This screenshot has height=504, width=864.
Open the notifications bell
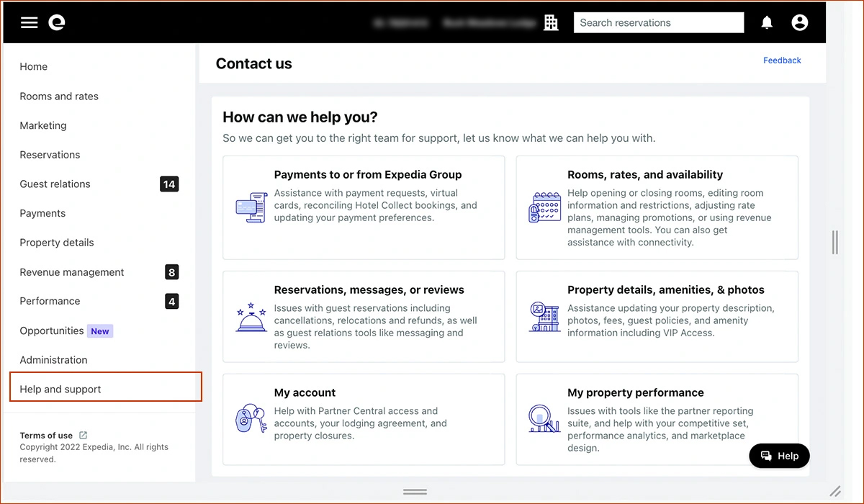click(767, 23)
